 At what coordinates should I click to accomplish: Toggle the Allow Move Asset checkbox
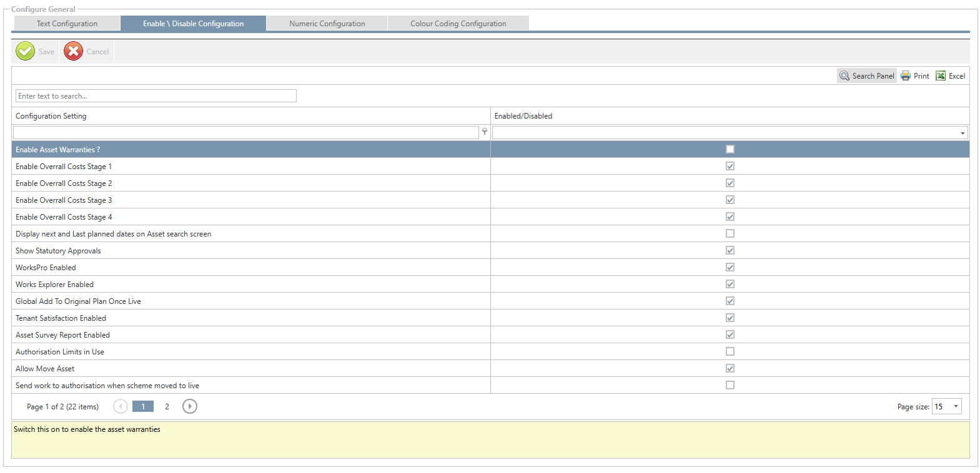coord(730,369)
